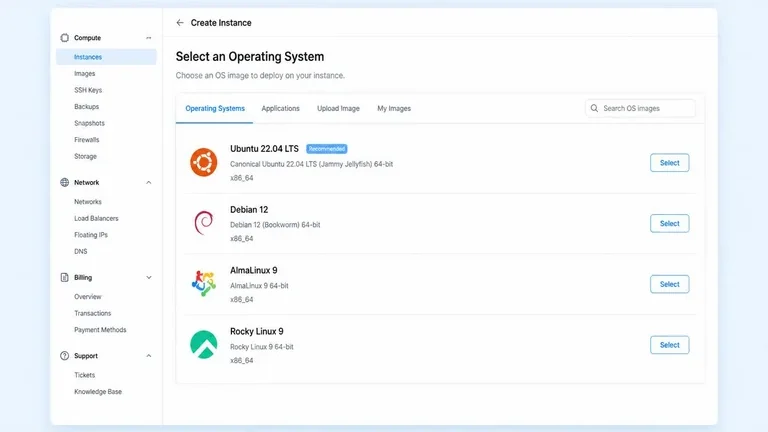This screenshot has height=432, width=768.
Task: Click the Network globe icon
Action: point(65,182)
